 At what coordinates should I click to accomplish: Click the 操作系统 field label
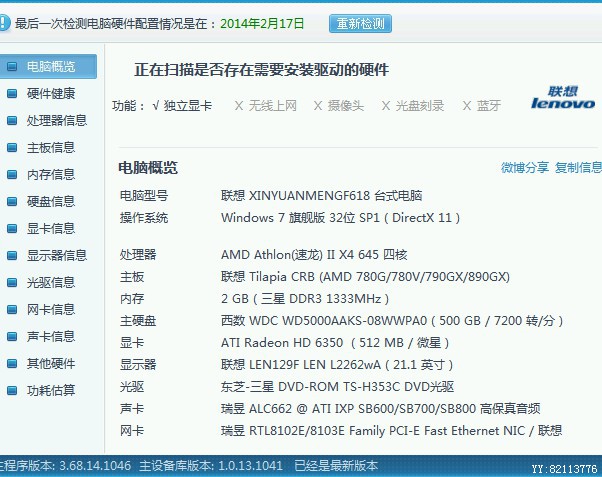pyautogui.click(x=144, y=218)
